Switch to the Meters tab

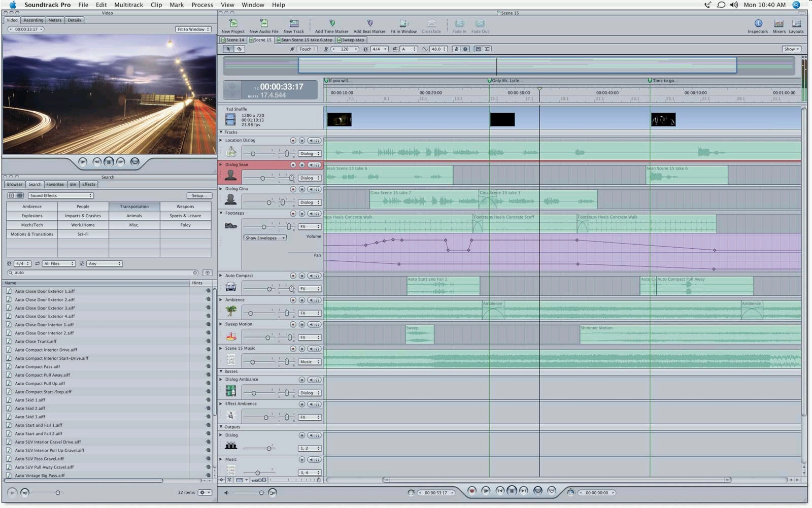[x=55, y=20]
